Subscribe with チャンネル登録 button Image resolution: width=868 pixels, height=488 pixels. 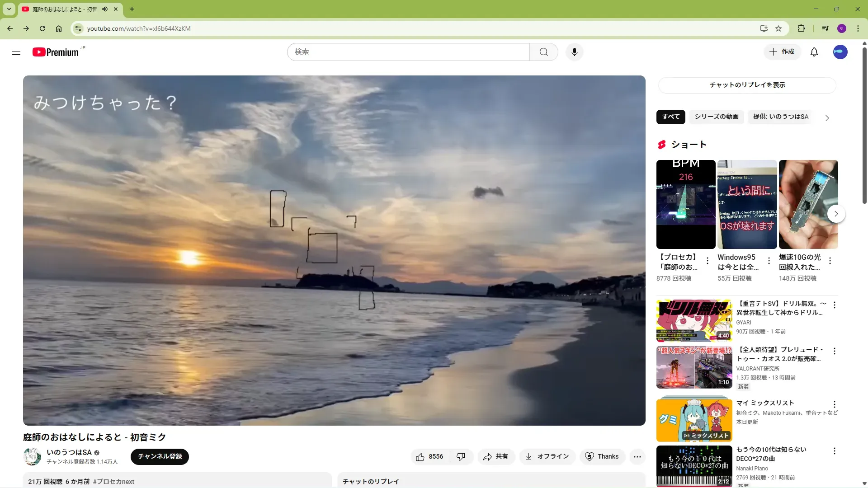tap(160, 457)
